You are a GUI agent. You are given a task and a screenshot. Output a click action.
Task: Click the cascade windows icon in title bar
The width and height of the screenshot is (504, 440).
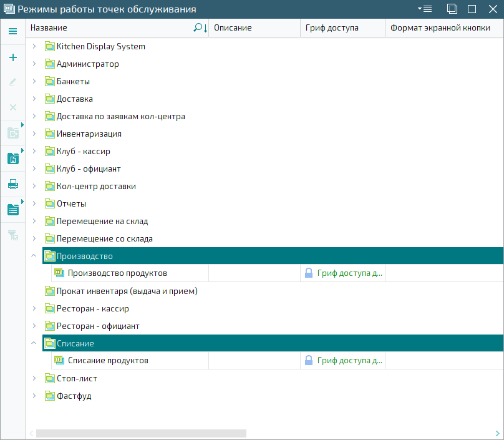[x=452, y=9]
